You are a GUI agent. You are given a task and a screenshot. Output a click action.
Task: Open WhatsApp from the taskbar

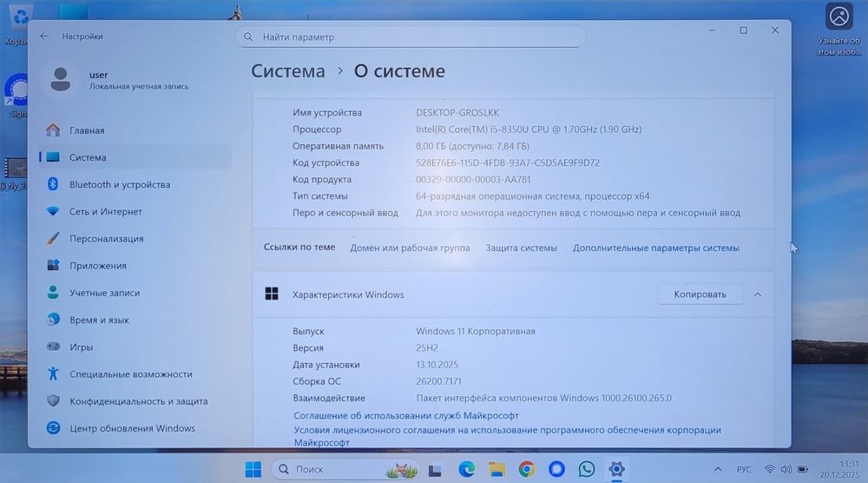(x=586, y=470)
